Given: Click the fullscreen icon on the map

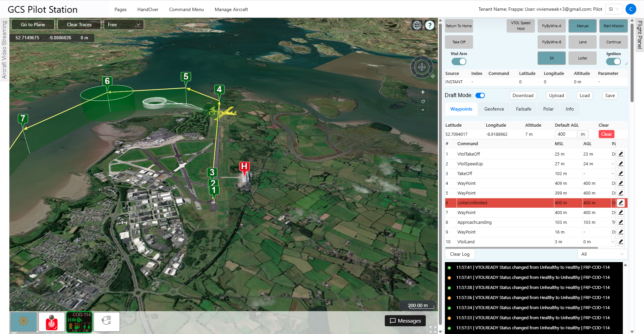Looking at the screenshot, I should click(433, 330).
